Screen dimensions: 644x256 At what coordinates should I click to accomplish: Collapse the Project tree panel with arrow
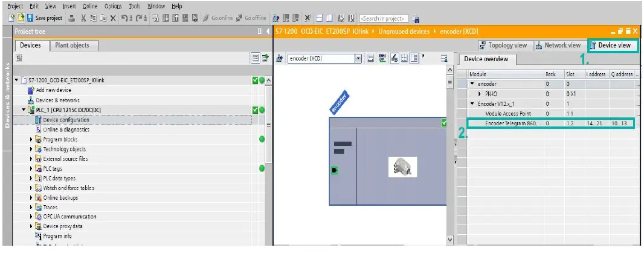(268, 31)
